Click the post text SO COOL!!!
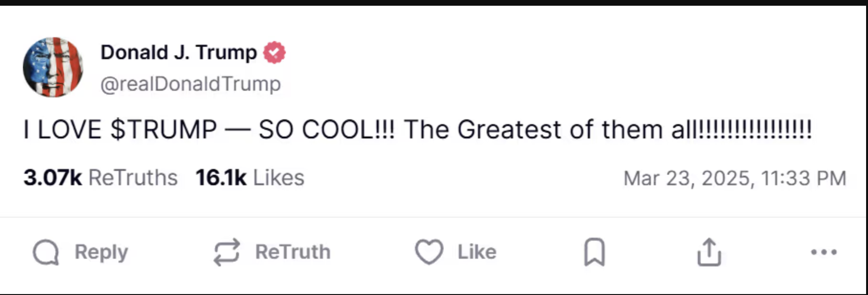This screenshot has width=868, height=295. tap(327, 130)
